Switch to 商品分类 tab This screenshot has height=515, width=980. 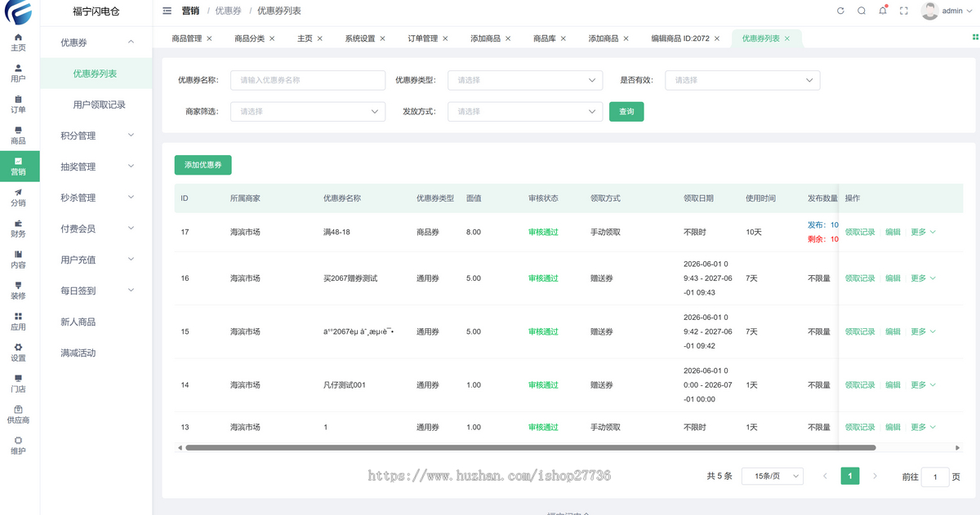click(x=249, y=38)
